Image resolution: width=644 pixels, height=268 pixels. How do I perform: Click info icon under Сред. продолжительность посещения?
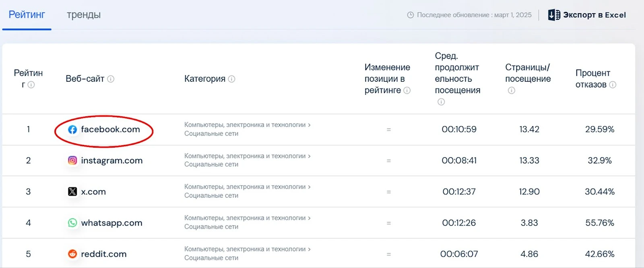tap(441, 102)
